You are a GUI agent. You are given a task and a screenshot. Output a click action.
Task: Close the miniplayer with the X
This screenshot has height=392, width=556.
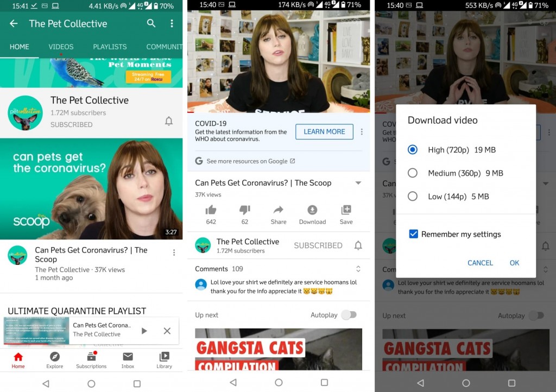coord(167,331)
